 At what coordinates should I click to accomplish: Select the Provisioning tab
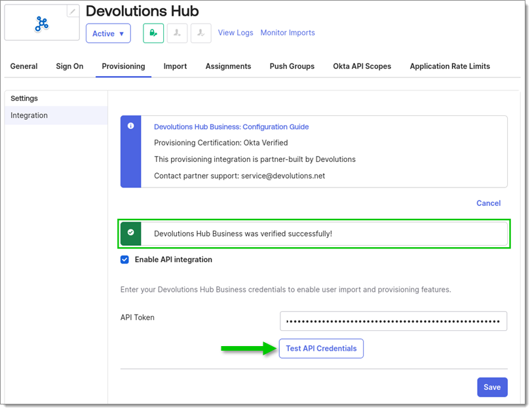click(x=123, y=66)
